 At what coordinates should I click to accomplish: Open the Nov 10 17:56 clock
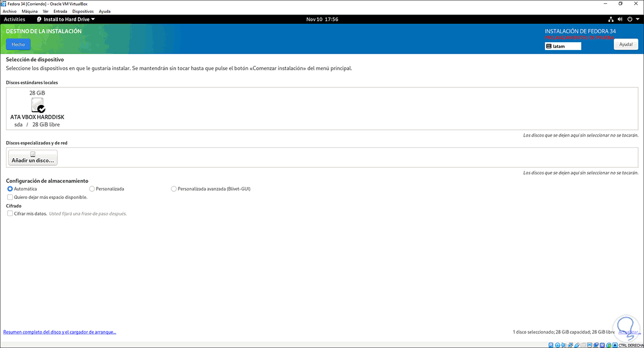[322, 19]
